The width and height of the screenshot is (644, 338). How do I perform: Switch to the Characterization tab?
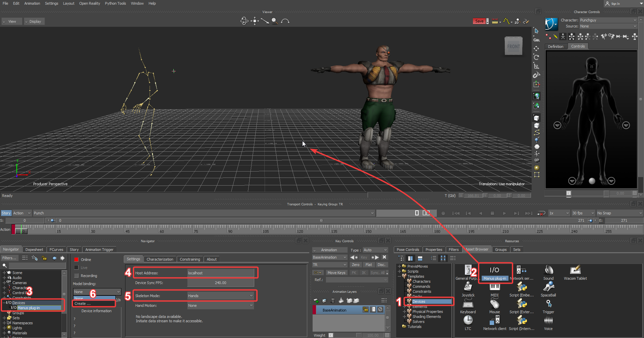coord(160,259)
